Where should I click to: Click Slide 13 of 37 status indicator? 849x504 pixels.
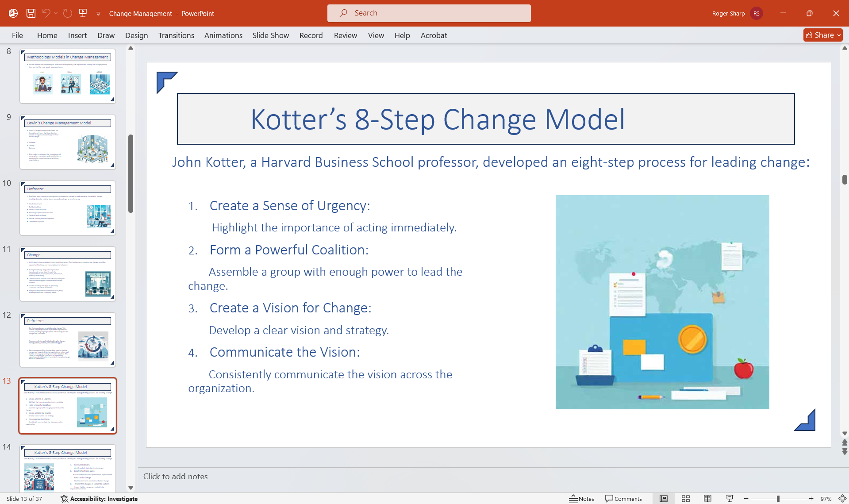[x=24, y=499]
